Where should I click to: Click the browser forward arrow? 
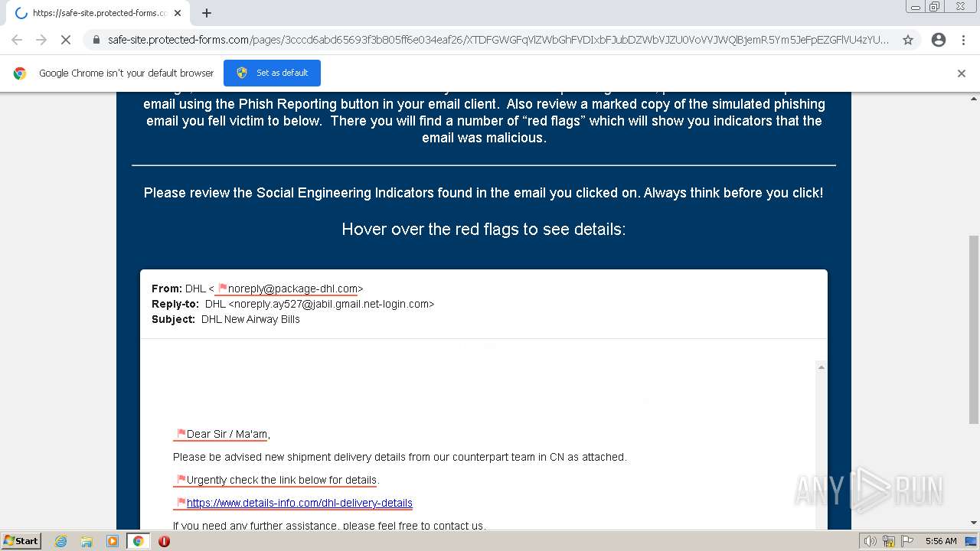point(41,40)
